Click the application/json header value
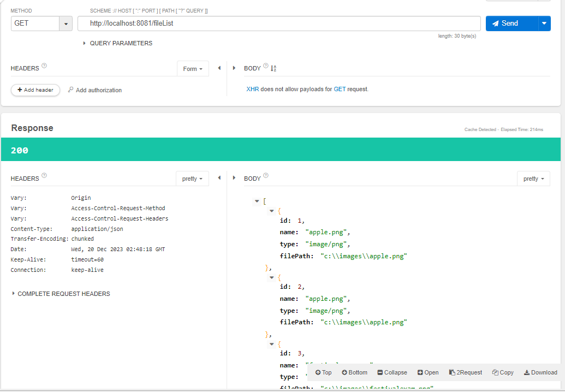This screenshot has height=392, width=565. tap(97, 229)
